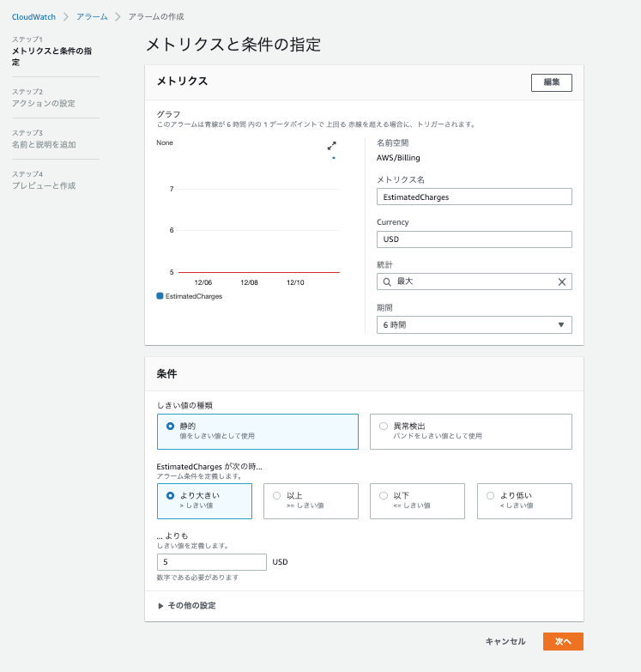Click アラームの作成 breadcrumb text
This screenshot has height=672, width=641.
pos(156,16)
